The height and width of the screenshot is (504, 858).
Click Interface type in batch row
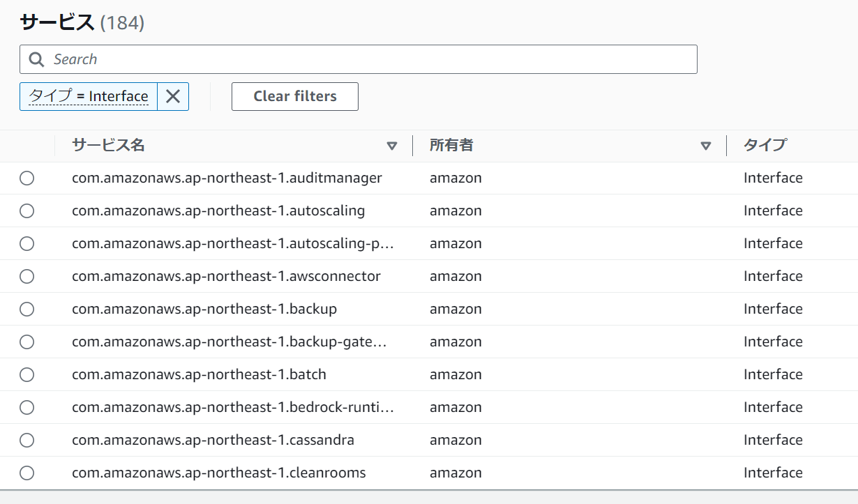773,374
